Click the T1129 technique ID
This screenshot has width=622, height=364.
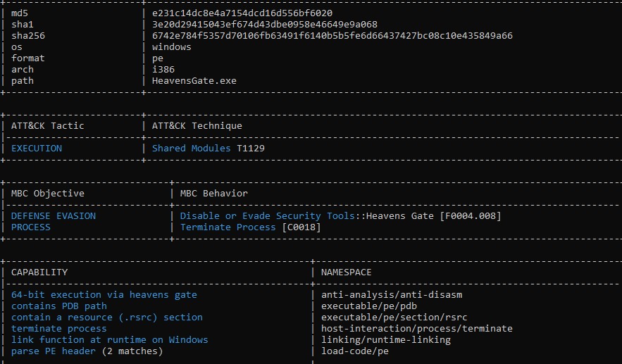(x=251, y=149)
